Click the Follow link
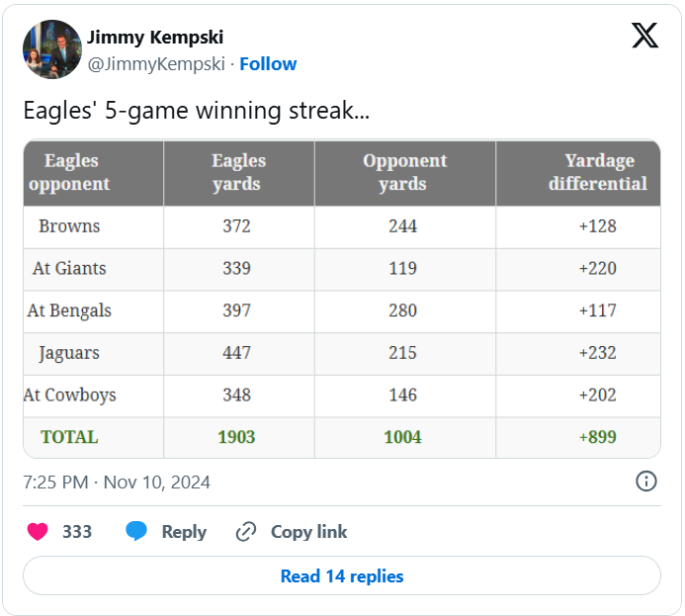 268,63
